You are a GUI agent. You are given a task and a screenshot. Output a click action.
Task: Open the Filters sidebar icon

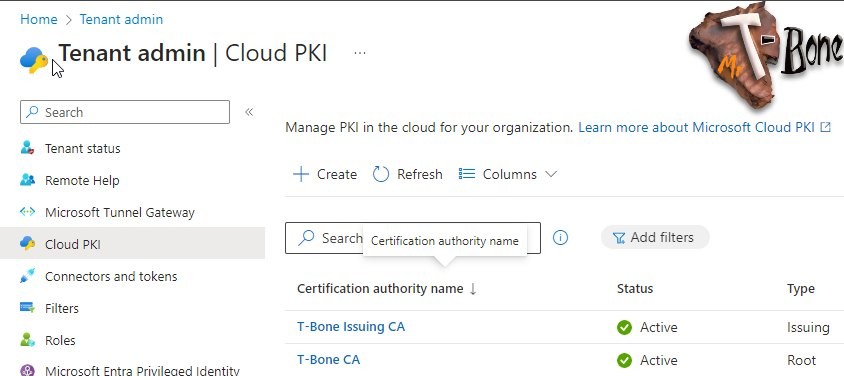(27, 308)
